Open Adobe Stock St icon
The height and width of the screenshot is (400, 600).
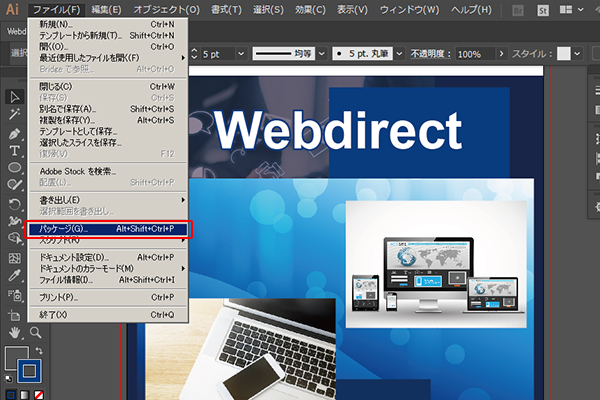[543, 10]
